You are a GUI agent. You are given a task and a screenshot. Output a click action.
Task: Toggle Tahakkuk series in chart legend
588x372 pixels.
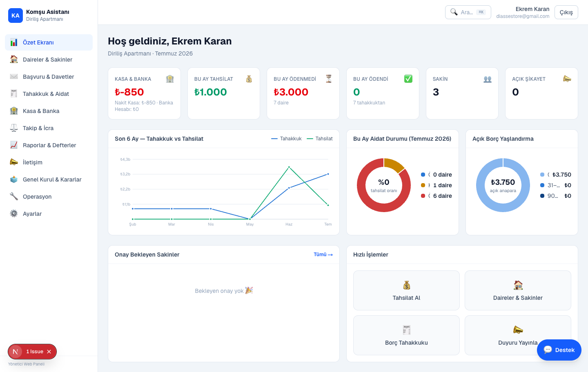tap(286, 139)
